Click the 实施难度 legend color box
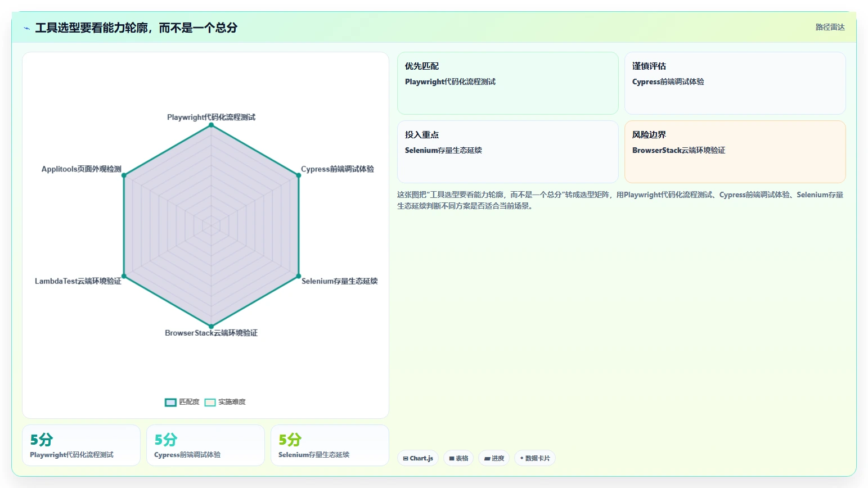 point(210,402)
